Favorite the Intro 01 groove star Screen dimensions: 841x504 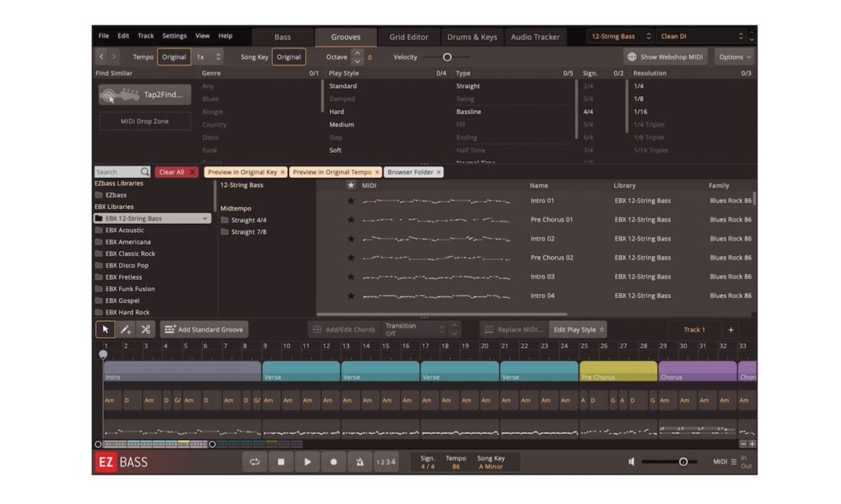351,200
